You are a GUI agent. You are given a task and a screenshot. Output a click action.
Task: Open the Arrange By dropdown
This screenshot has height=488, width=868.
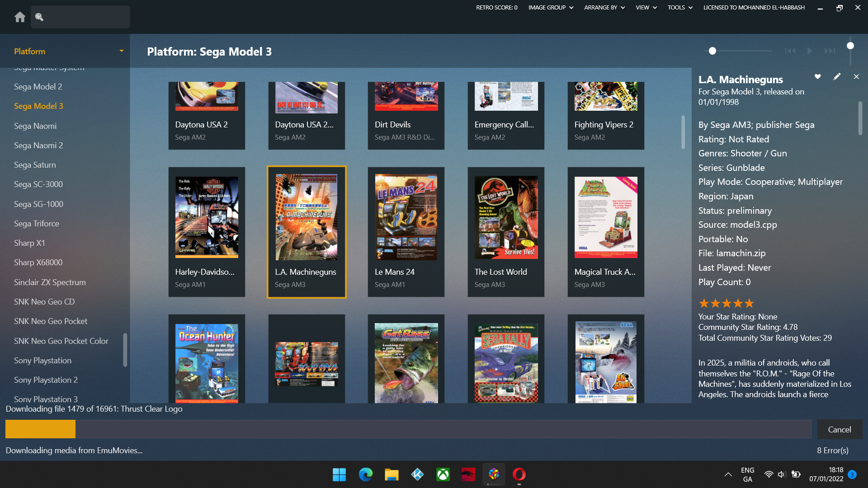tap(604, 8)
